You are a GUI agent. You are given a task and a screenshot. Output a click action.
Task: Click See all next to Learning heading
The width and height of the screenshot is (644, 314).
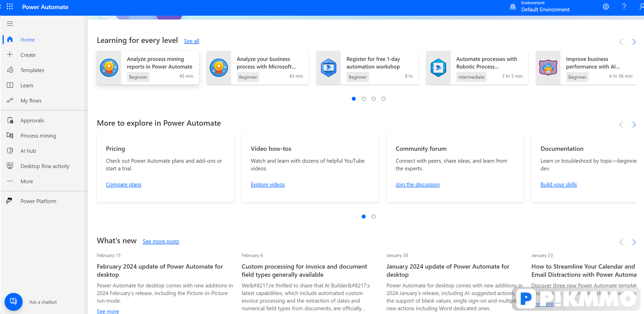[192, 41]
